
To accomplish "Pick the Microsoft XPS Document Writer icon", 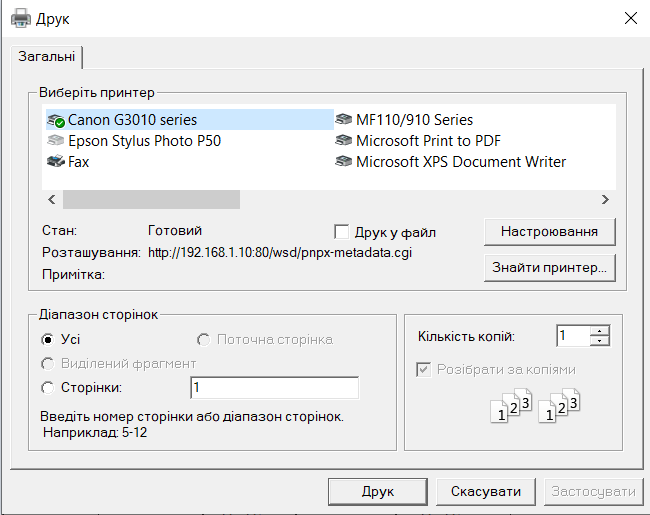I will (x=344, y=161).
